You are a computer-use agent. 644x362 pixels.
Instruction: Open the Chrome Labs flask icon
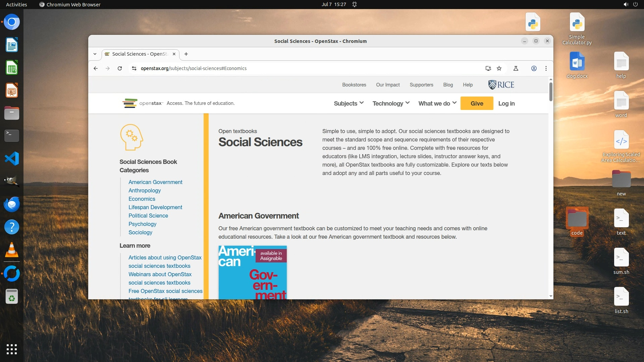[516, 68]
